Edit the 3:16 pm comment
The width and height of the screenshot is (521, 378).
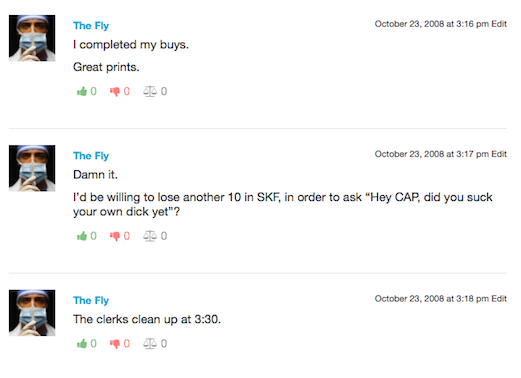pyautogui.click(x=499, y=24)
